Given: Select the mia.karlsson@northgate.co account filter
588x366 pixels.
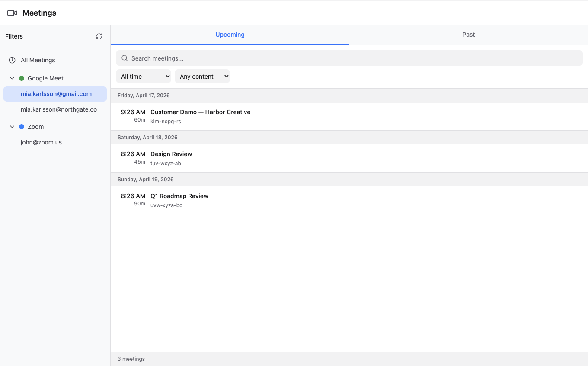Looking at the screenshot, I should pos(59,109).
